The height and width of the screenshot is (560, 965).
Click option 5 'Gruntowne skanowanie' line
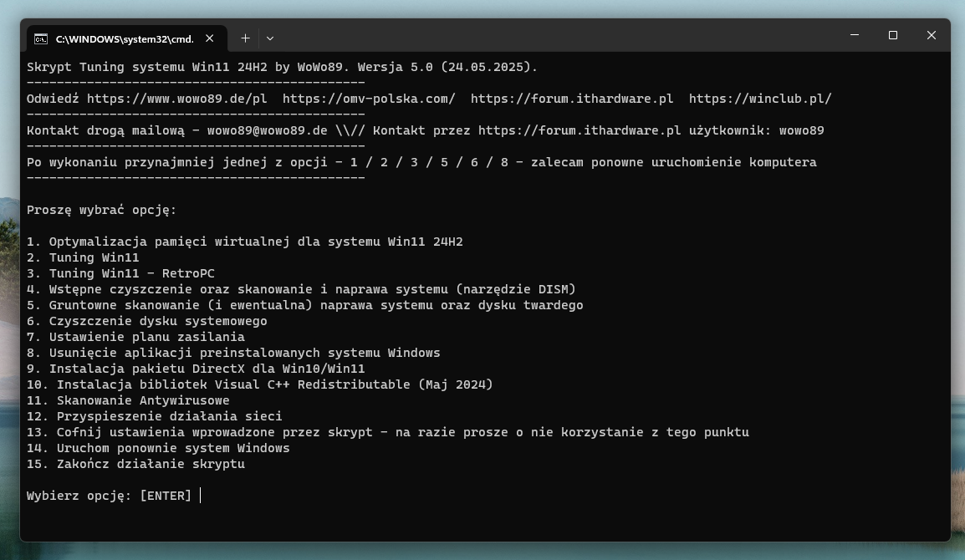tap(304, 305)
